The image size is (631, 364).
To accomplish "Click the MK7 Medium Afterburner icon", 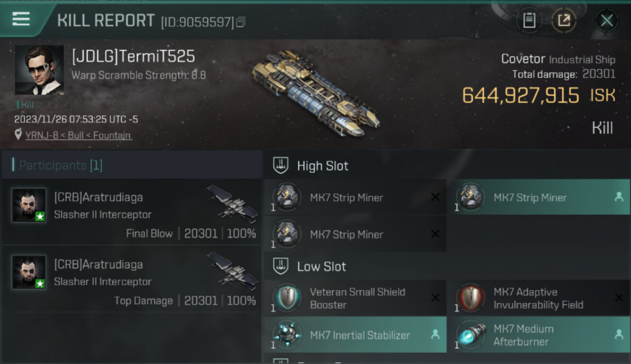I will click(x=470, y=334).
